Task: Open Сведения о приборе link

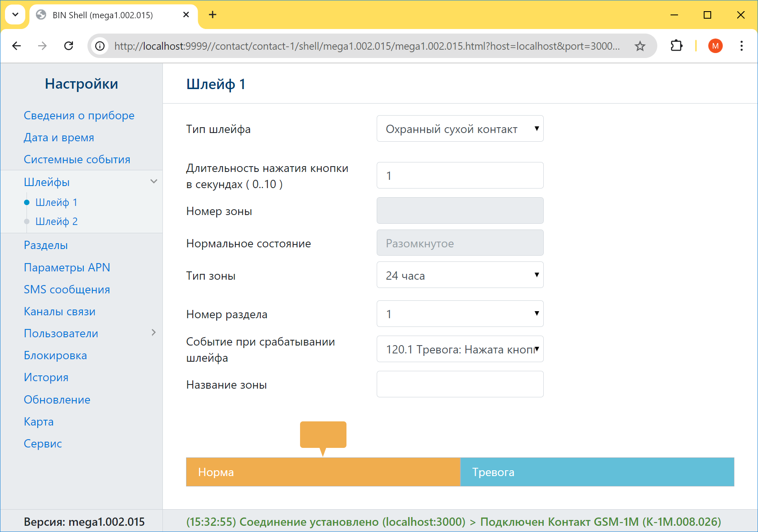Action: (79, 116)
